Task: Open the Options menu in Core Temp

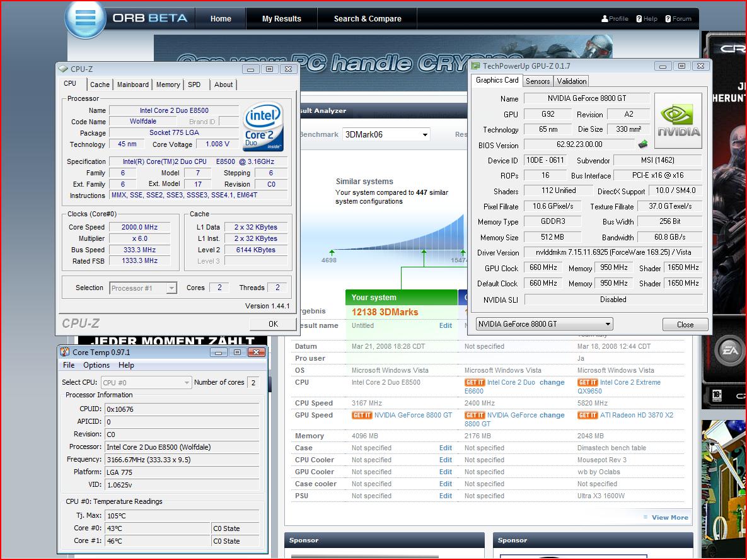Action: pos(96,365)
